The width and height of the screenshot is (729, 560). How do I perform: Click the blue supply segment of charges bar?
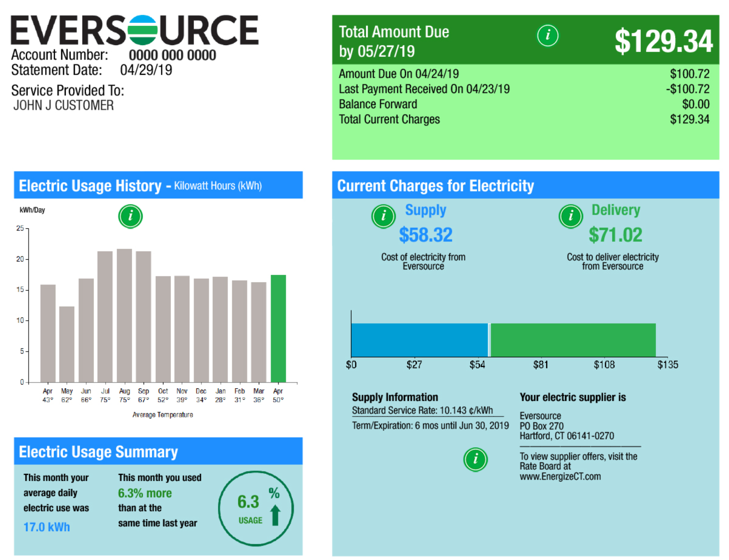point(419,340)
